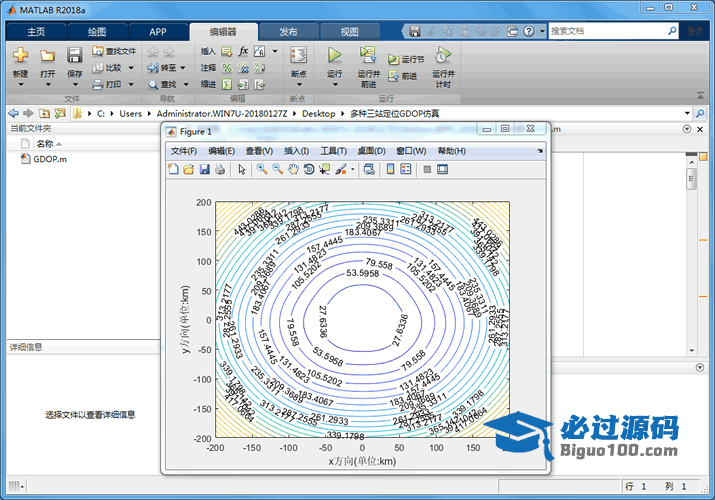Click Run and Advance (运行并前进) icon
715x500 pixels.
[x=368, y=55]
